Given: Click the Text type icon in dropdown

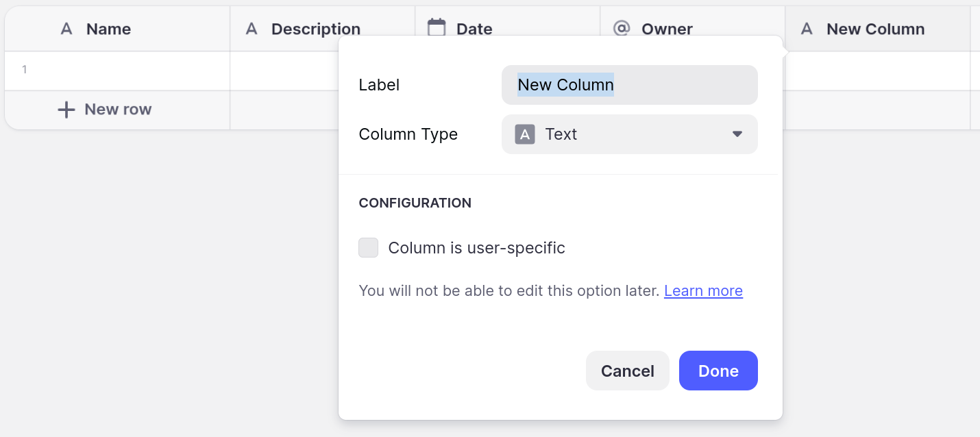Looking at the screenshot, I should point(525,134).
